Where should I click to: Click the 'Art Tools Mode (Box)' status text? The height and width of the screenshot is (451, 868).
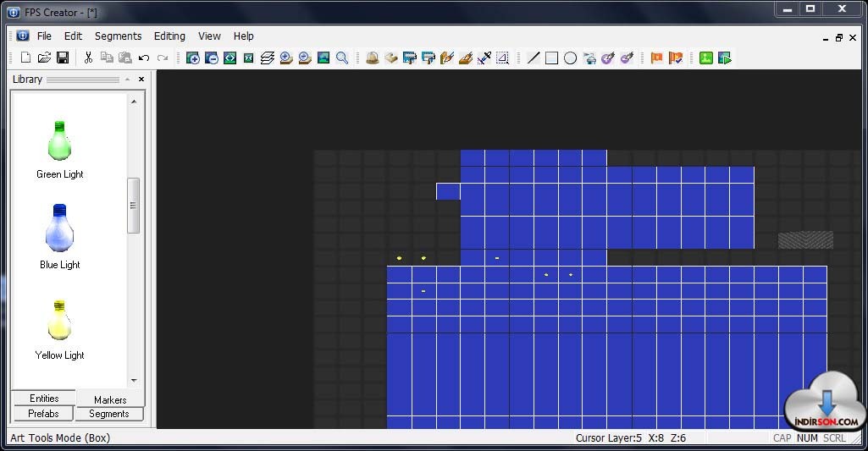[60, 437]
